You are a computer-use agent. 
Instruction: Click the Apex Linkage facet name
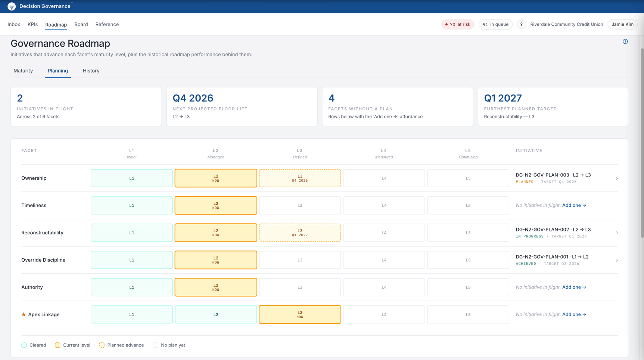pyautogui.click(x=44, y=314)
